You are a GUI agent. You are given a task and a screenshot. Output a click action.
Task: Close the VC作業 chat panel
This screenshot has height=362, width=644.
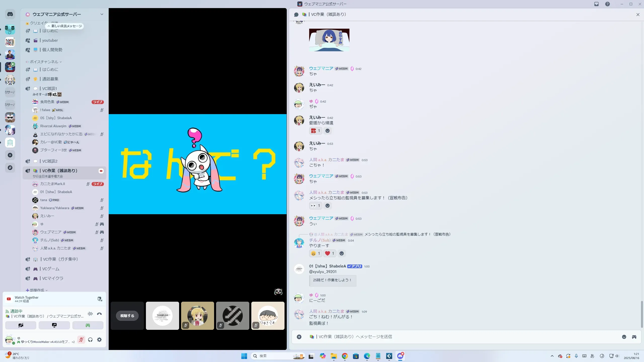tap(638, 15)
